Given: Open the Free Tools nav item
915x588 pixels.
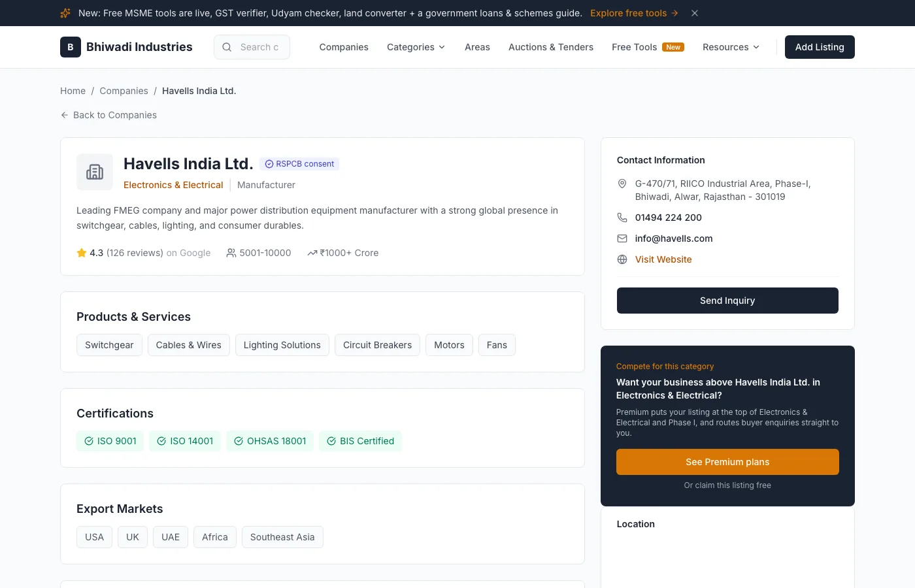Looking at the screenshot, I should 648,47.
